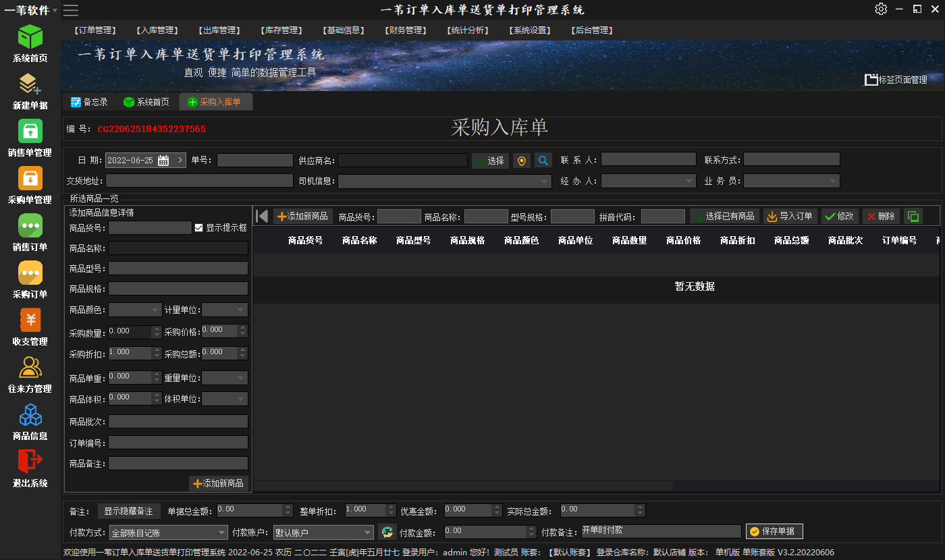Click the horizontal scrollbar under the product table
Viewport: 945px width, 560px height.
[463, 486]
